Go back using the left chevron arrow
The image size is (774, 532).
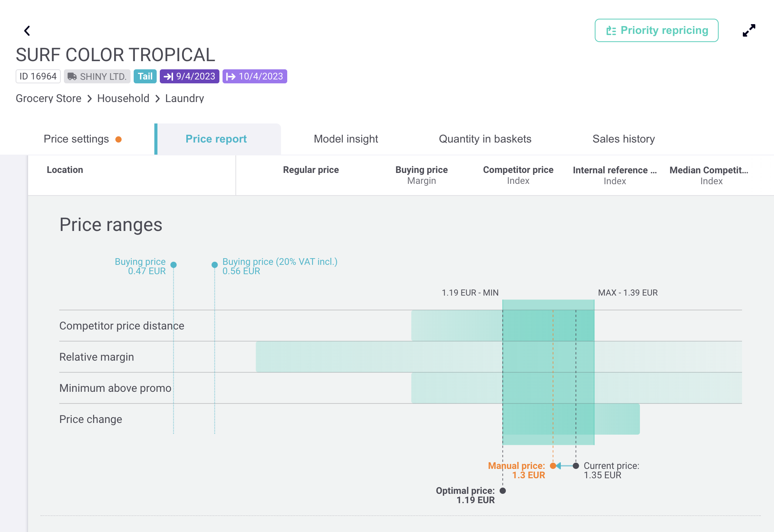[x=27, y=31]
